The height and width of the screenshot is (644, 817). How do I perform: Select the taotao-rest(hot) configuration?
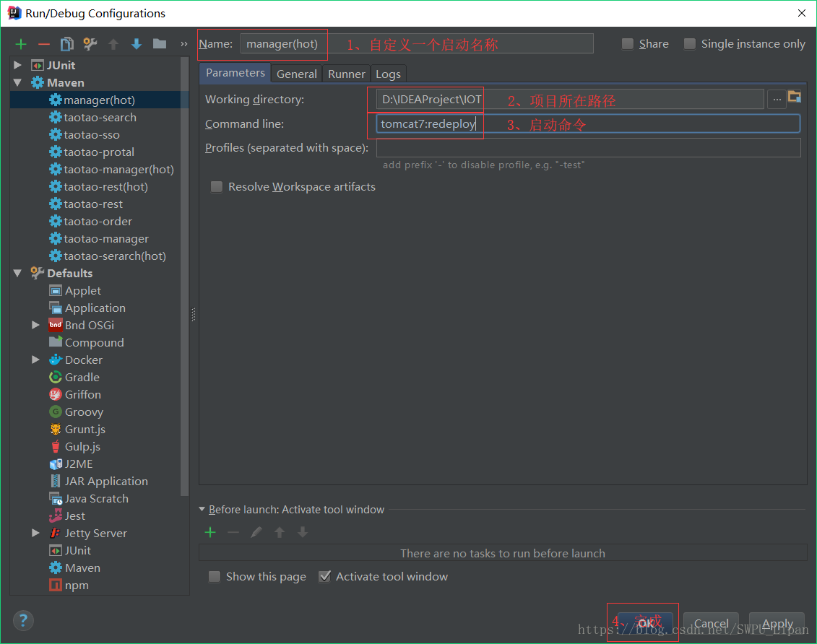(x=105, y=186)
